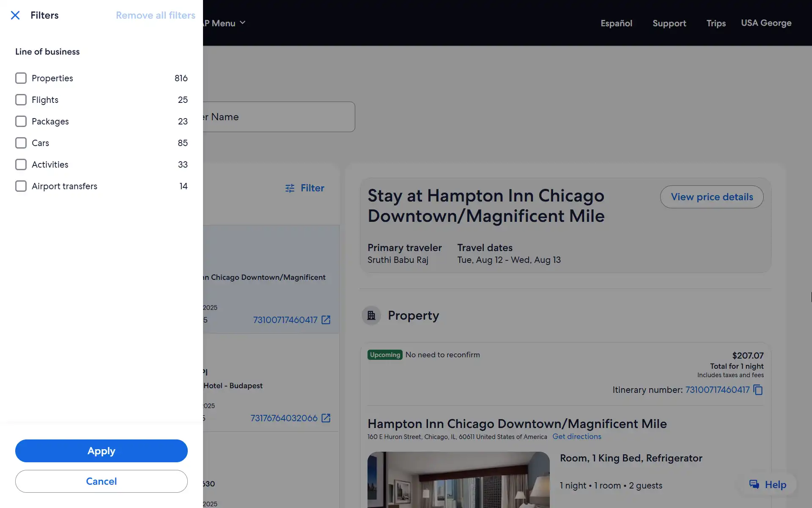Click the Help chat icon

tap(754, 485)
